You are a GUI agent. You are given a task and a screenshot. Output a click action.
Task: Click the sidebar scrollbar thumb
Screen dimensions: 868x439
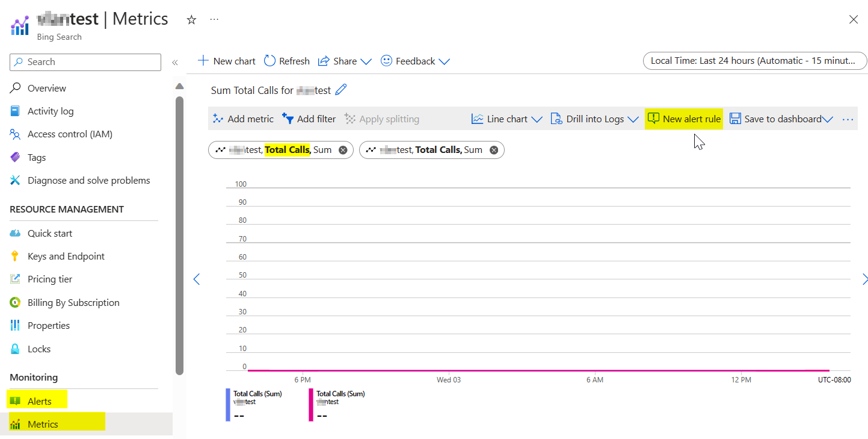click(x=179, y=235)
